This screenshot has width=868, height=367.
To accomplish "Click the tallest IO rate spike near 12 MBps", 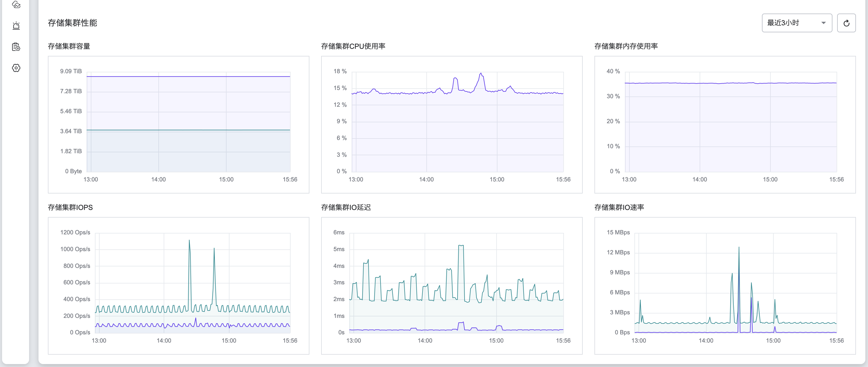I will pyautogui.click(x=739, y=248).
